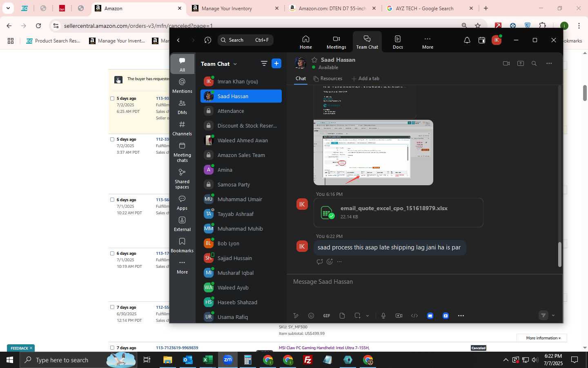Screen dimensions: 588x368
Task: Toggle text formatting in message composer
Action: (296, 316)
